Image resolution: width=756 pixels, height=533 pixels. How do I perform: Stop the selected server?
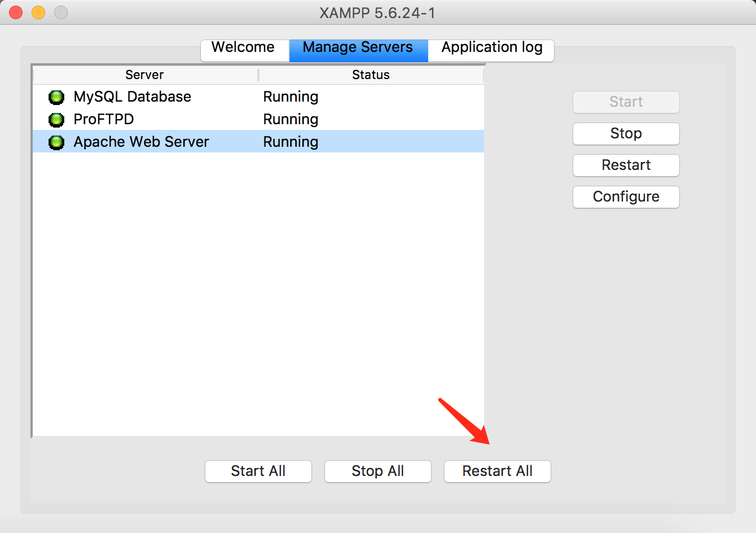(x=626, y=134)
